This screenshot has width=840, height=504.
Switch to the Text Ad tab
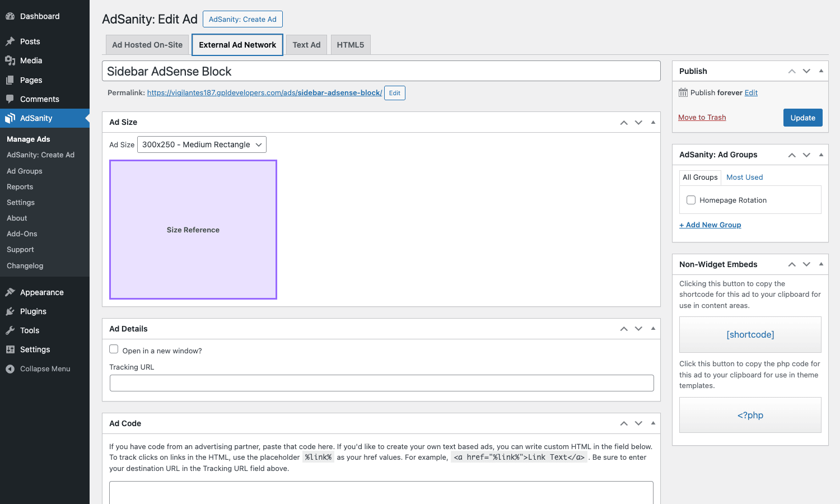coord(306,45)
